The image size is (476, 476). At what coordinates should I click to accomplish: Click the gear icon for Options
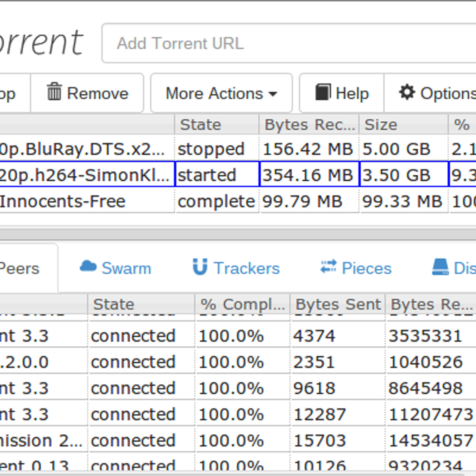[x=407, y=92]
